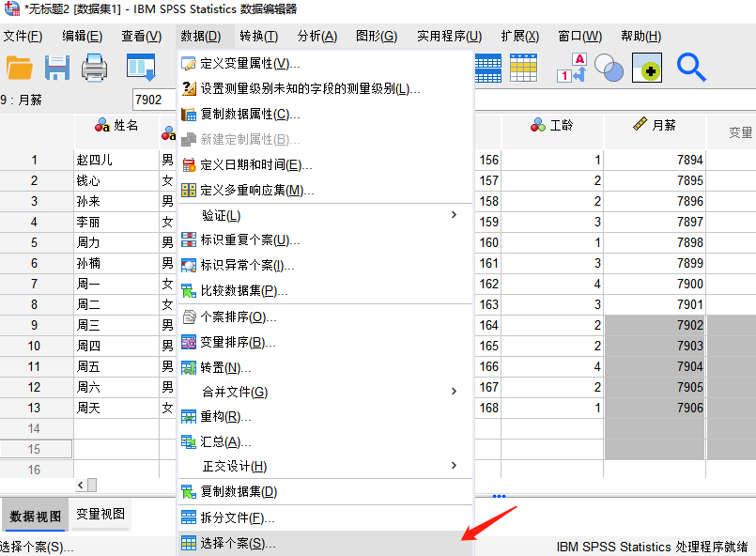Open the 文件(F) menu
Screen dimensions: 756x556
(23, 37)
